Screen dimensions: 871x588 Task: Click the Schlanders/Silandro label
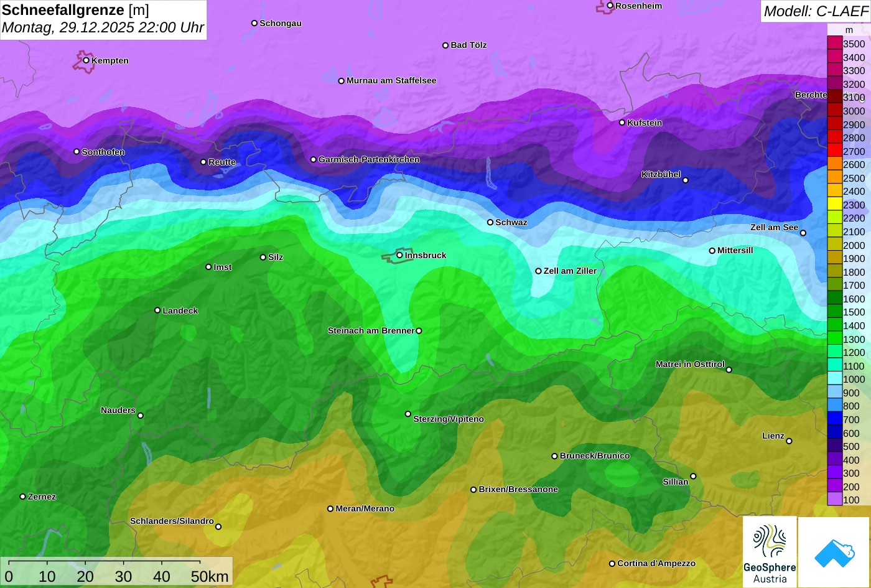tap(172, 521)
